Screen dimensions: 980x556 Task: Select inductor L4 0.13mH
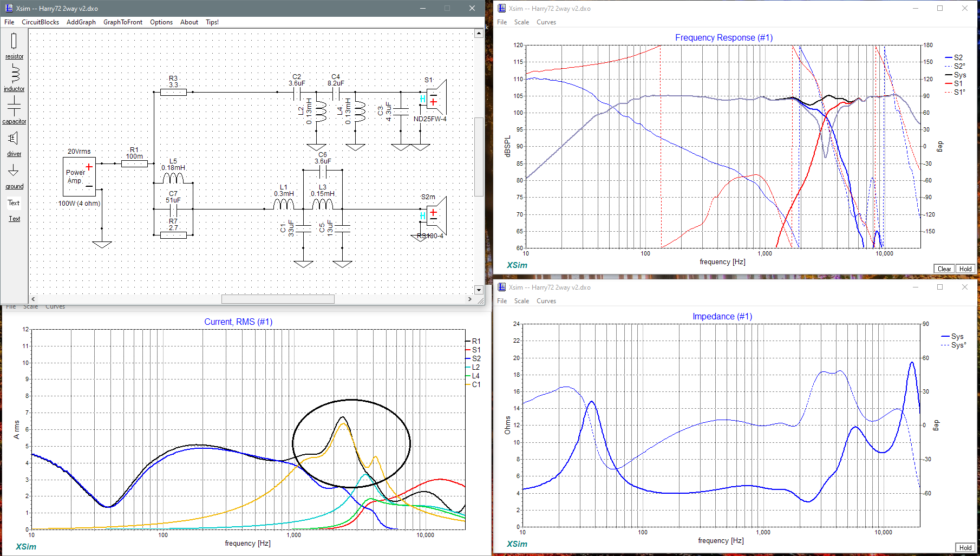coord(359,112)
